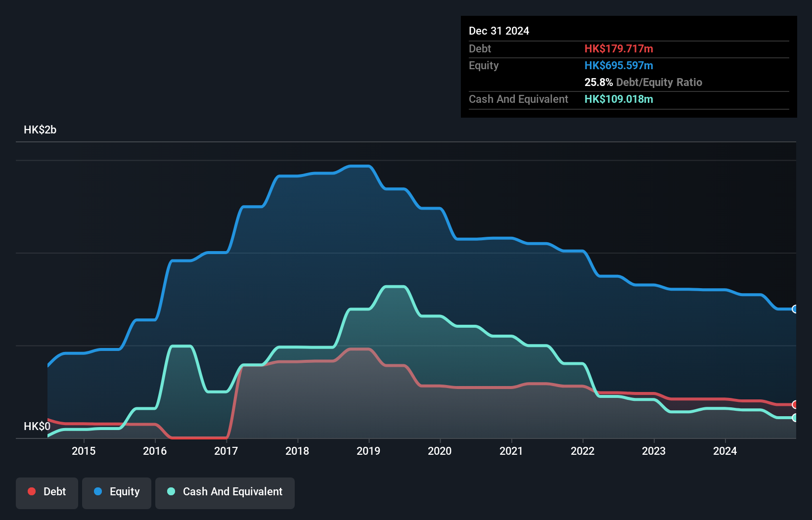Viewport: 812px width, 520px height.
Task: Click the 25.8% Debt/Equity Ratio text
Action: coord(643,82)
